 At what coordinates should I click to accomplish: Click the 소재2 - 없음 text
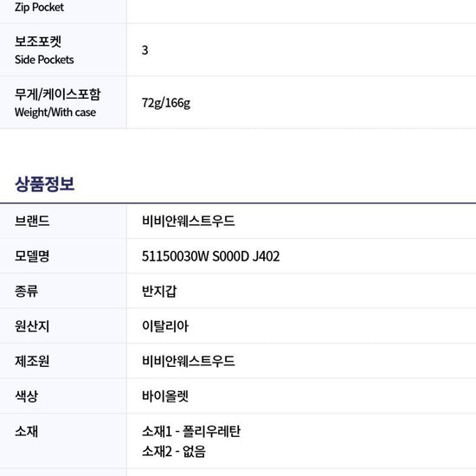[174, 451]
